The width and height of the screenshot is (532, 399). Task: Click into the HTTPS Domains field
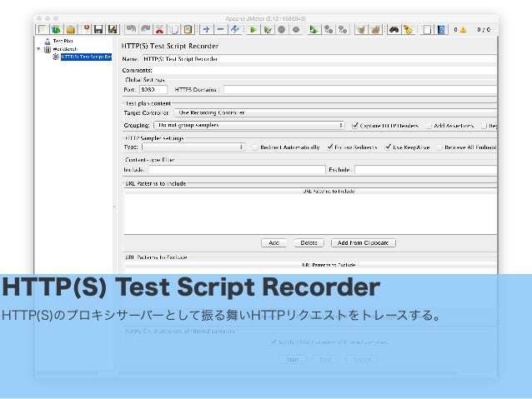(360, 89)
